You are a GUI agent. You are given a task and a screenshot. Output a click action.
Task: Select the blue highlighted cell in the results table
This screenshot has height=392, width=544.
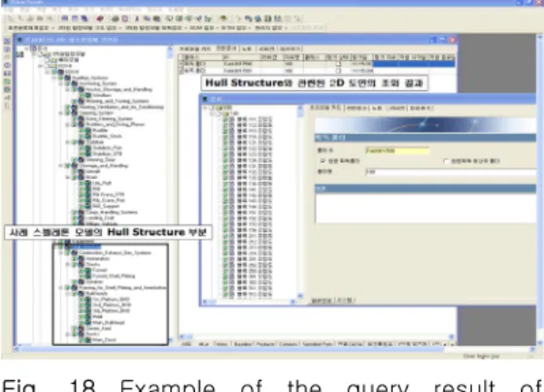point(414,64)
